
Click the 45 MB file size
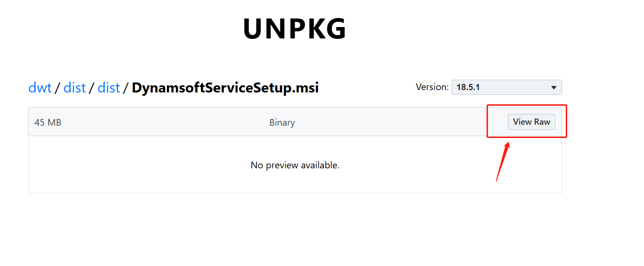(48, 122)
